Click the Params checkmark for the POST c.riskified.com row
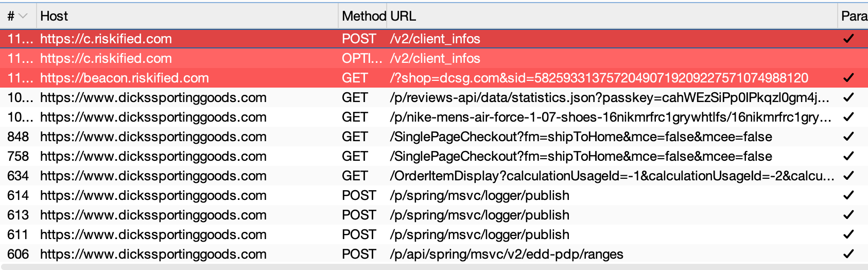The image size is (868, 270). [x=848, y=39]
